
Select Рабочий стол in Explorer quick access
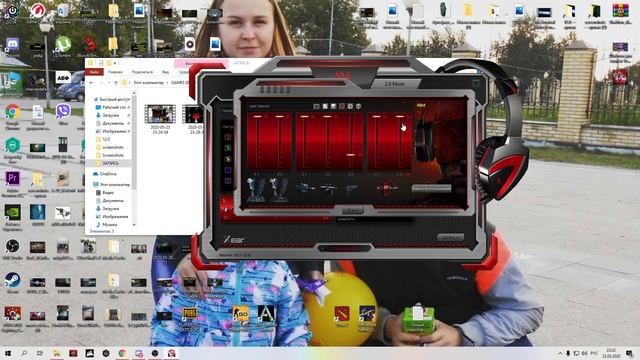click(x=114, y=107)
